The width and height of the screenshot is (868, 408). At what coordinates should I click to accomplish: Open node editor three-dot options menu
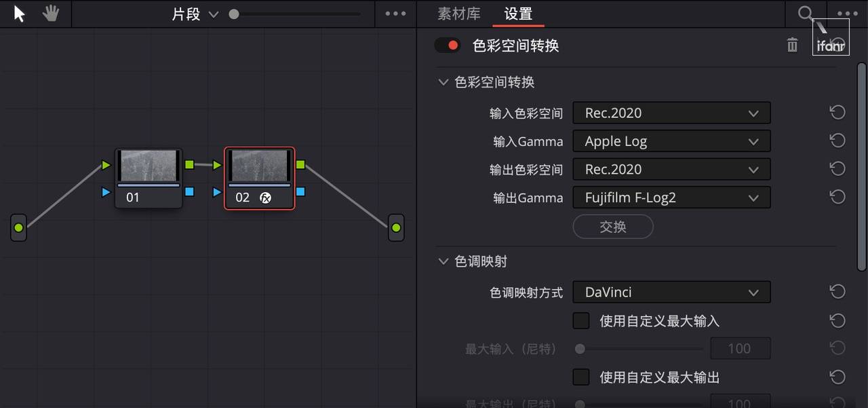395,14
